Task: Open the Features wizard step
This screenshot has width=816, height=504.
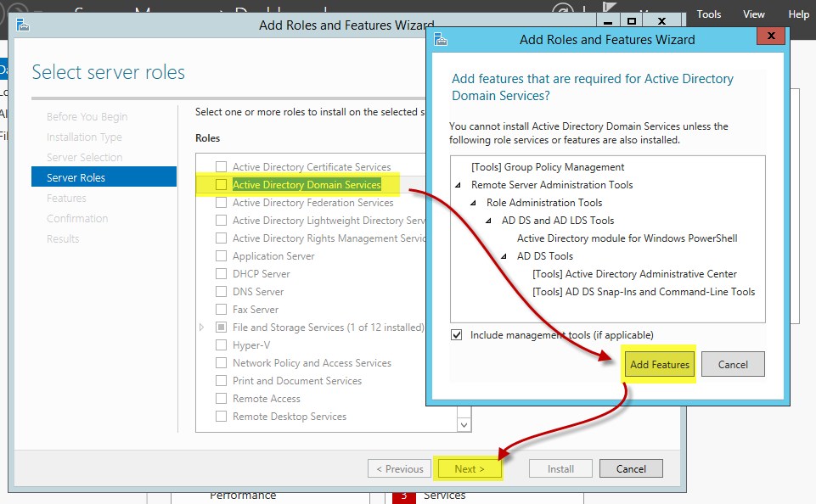Action: [66, 198]
